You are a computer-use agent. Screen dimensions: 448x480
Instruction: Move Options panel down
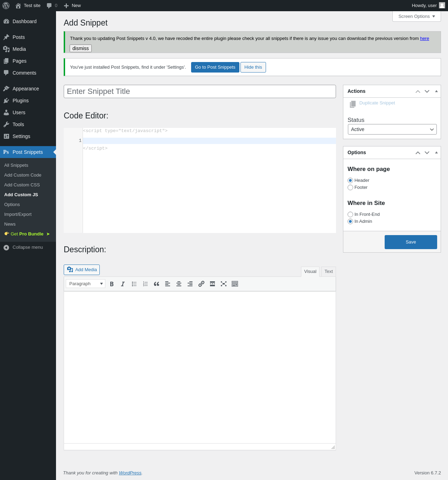tap(427, 153)
